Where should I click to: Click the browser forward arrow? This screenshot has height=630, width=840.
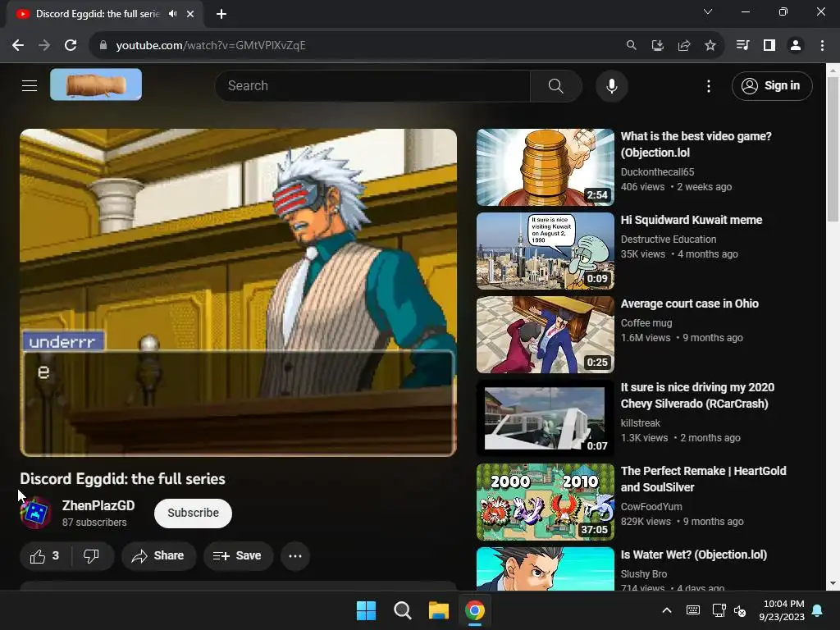44,46
